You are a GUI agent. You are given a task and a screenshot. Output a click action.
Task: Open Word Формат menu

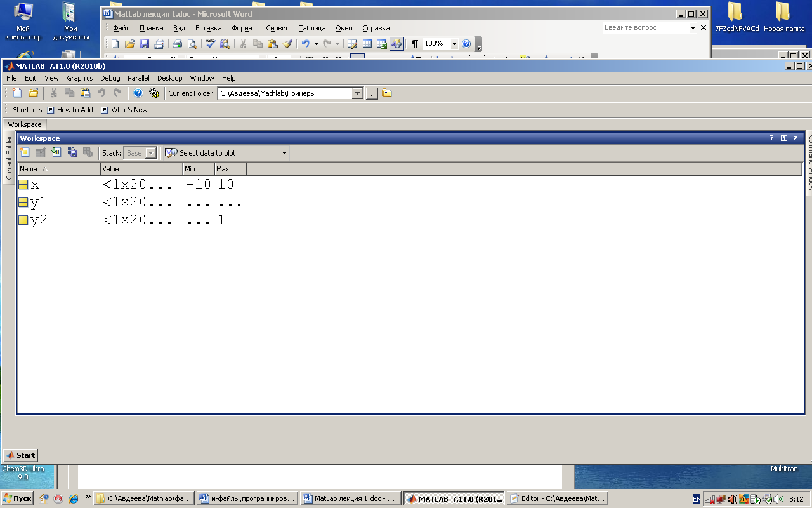[244, 28]
